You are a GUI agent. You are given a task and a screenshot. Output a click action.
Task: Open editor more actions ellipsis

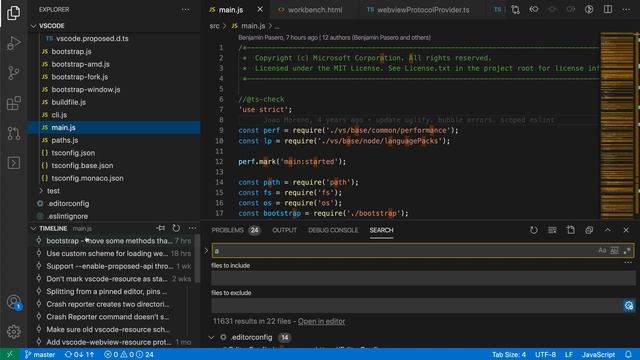[x=626, y=9]
